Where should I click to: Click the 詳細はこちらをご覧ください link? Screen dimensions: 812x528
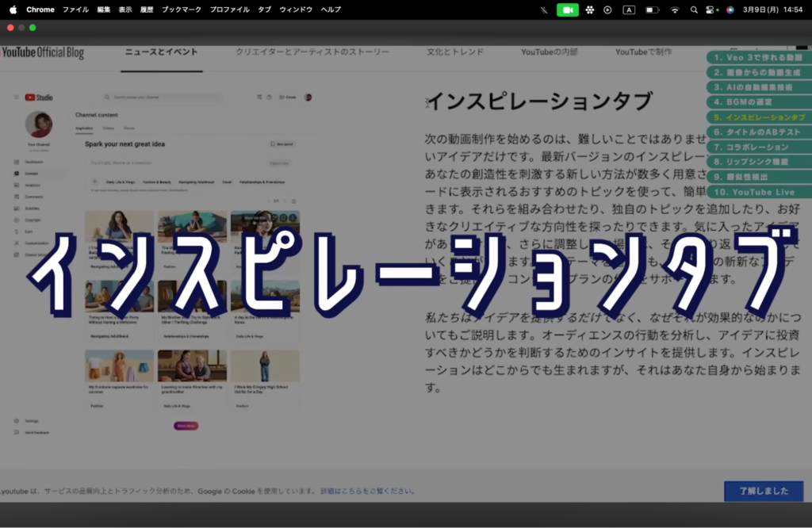point(368,491)
